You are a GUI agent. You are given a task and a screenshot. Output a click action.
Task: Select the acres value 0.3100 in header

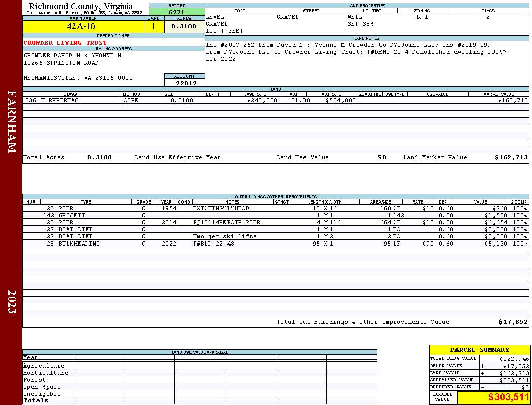point(183,26)
